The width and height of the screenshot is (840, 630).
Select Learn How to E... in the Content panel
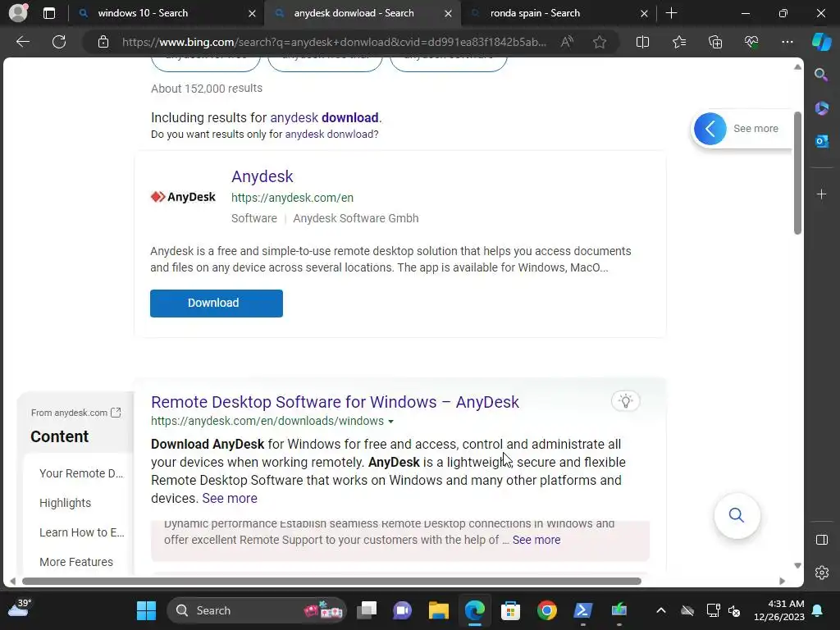81,532
